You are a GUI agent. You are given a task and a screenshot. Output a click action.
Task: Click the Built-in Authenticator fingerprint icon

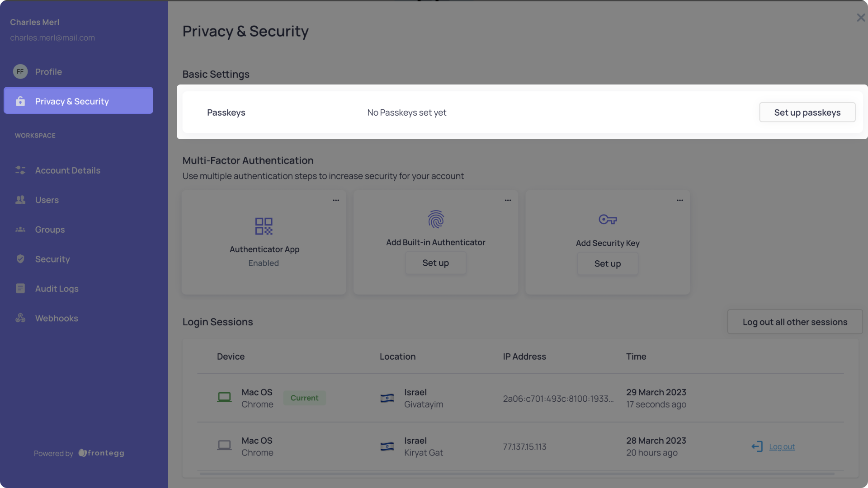coord(436,220)
